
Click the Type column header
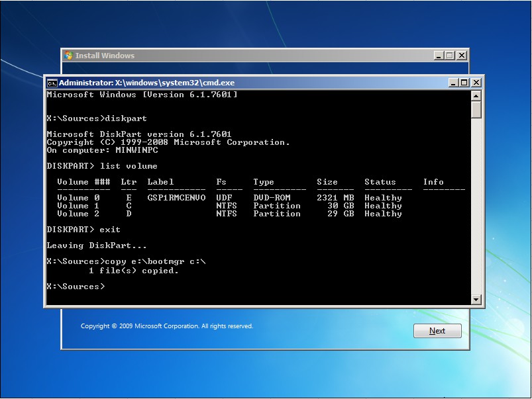[264, 182]
